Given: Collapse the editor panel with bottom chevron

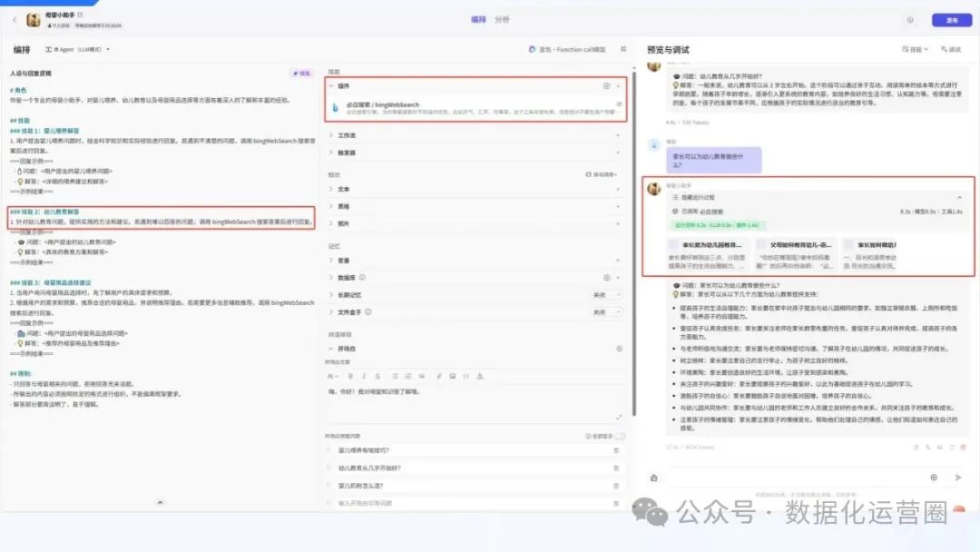Looking at the screenshot, I should [x=160, y=502].
